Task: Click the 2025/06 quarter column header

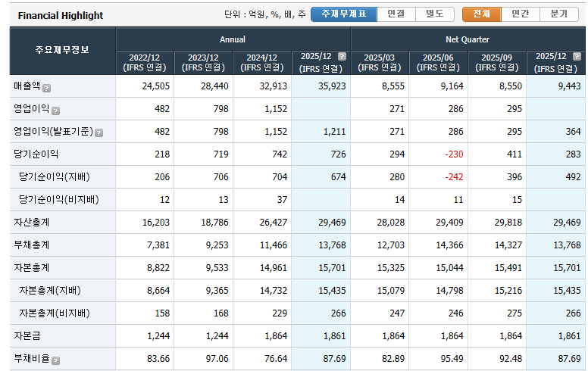Action: 438,63
